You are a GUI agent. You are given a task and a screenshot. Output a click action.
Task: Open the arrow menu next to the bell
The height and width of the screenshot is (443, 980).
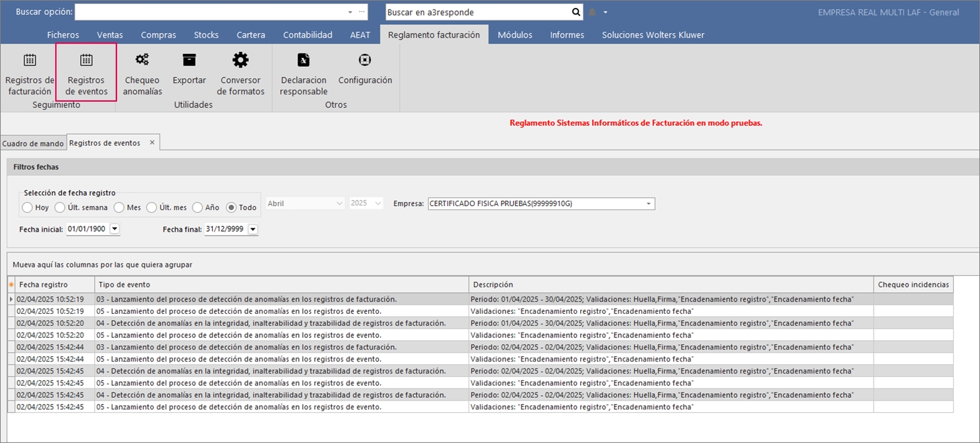coord(605,12)
